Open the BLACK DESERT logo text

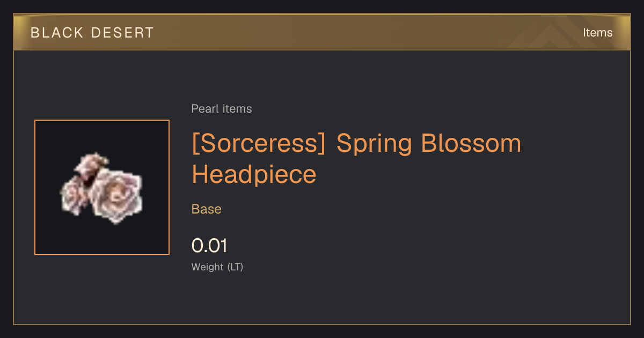tap(92, 33)
